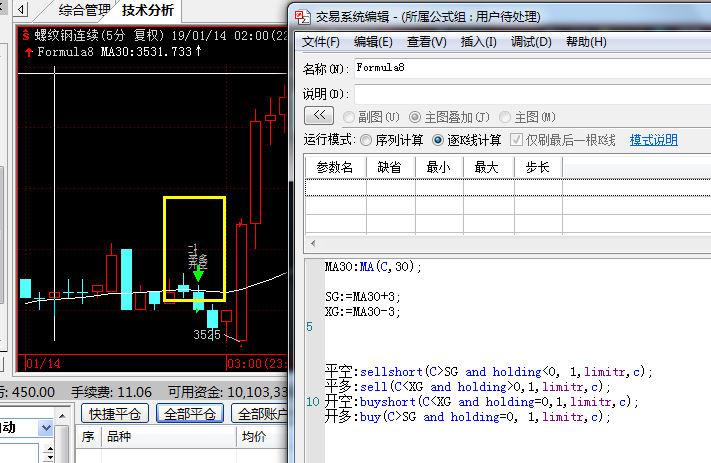Click the 参数名 column header

[x=335, y=167]
